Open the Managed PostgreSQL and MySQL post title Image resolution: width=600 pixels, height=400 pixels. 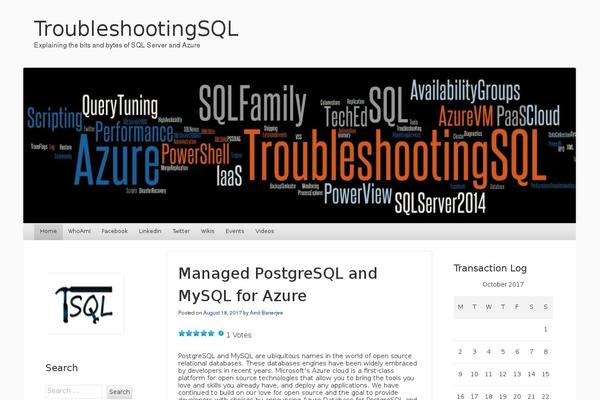tap(278, 284)
